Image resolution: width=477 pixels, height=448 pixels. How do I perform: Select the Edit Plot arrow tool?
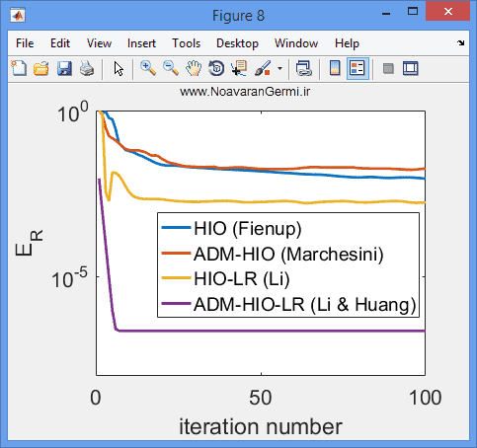119,69
